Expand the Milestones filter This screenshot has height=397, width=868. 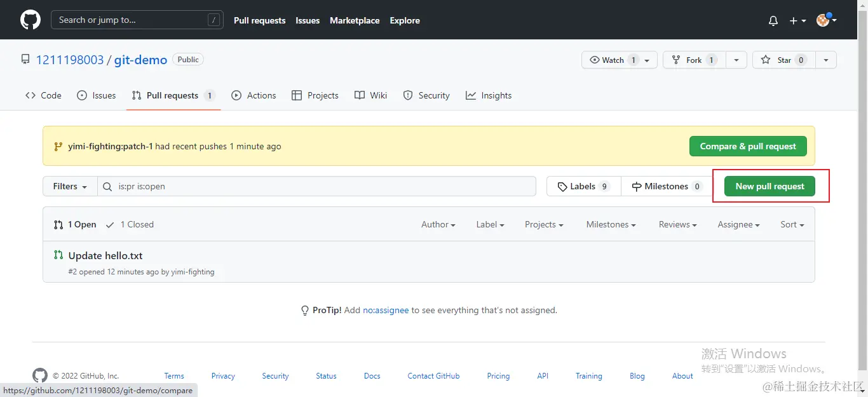611,224
